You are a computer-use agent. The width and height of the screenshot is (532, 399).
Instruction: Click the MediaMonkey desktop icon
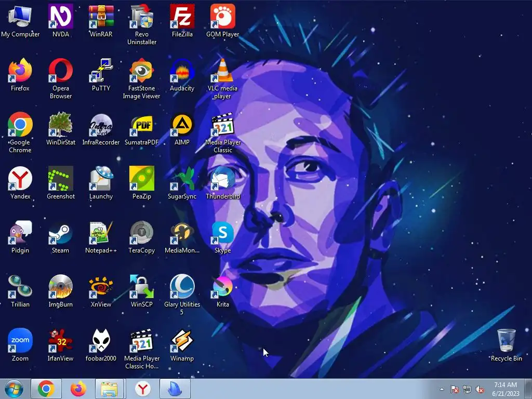[182, 237]
